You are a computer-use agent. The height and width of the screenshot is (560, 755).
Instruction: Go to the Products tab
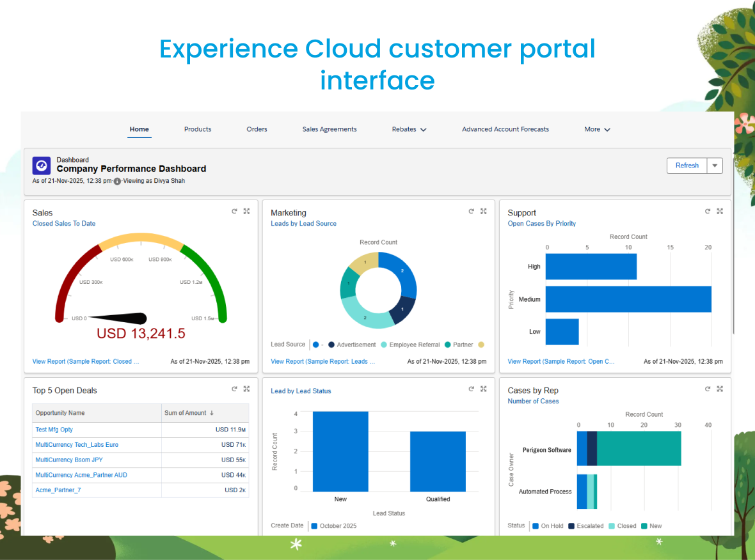tap(198, 129)
